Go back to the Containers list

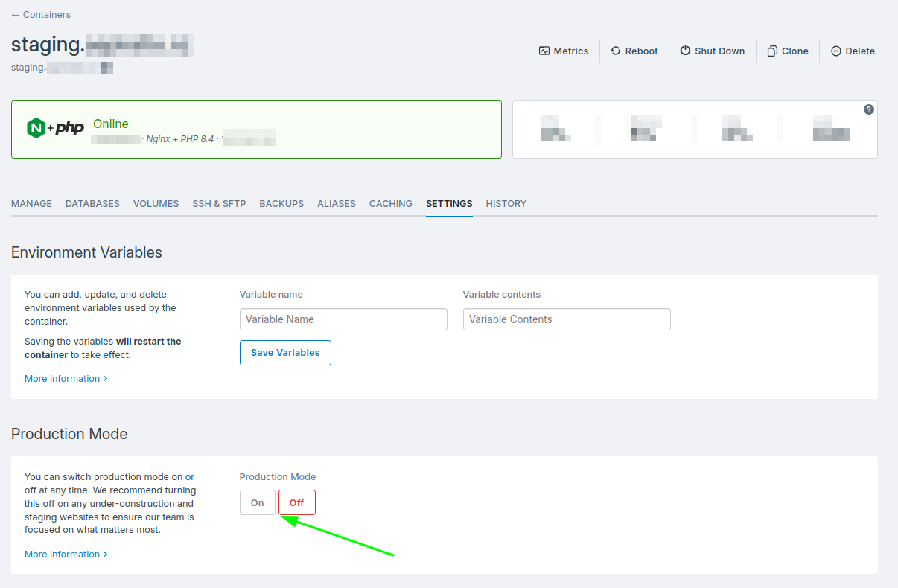tap(41, 15)
